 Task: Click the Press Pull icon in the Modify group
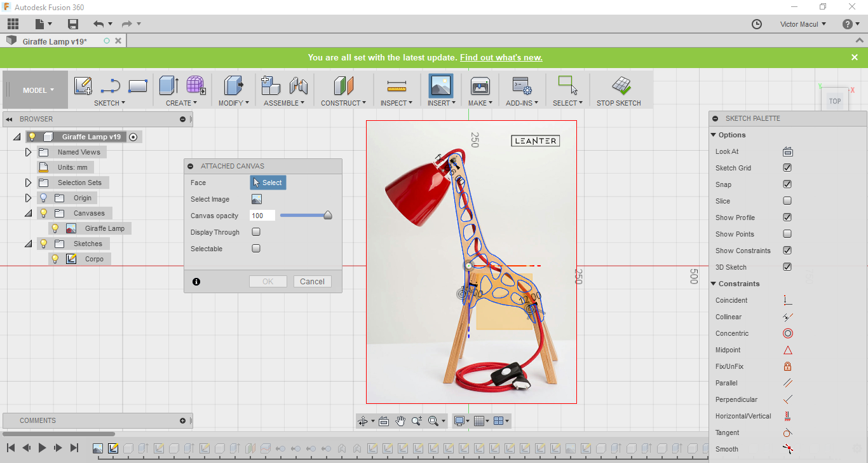click(x=234, y=85)
